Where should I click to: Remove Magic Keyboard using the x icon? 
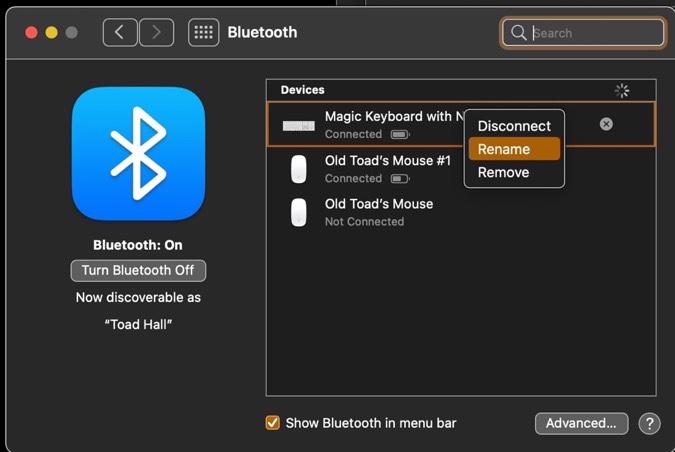[606, 124]
